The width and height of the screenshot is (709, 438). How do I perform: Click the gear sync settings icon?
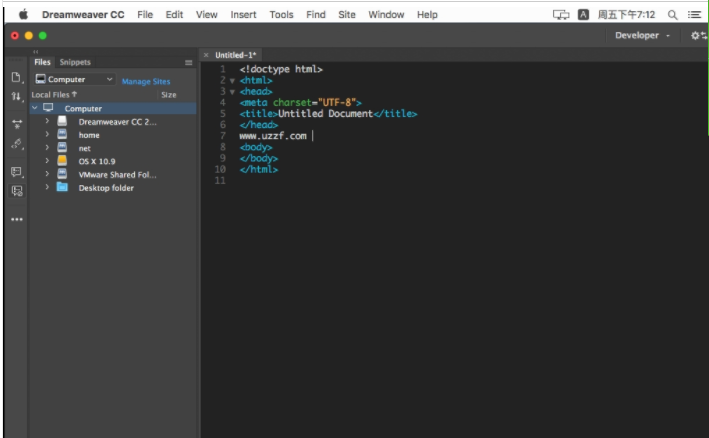pyautogui.click(x=696, y=35)
